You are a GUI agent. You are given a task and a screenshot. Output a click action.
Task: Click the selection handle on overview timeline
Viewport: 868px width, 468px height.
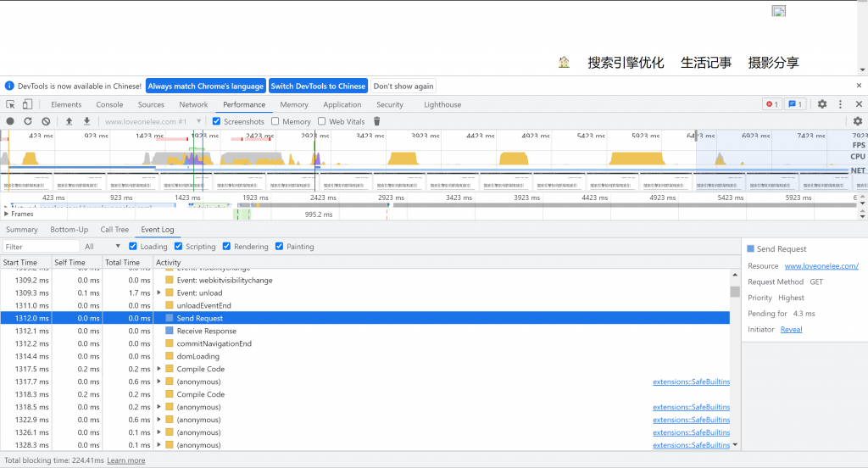pyautogui.click(x=697, y=135)
